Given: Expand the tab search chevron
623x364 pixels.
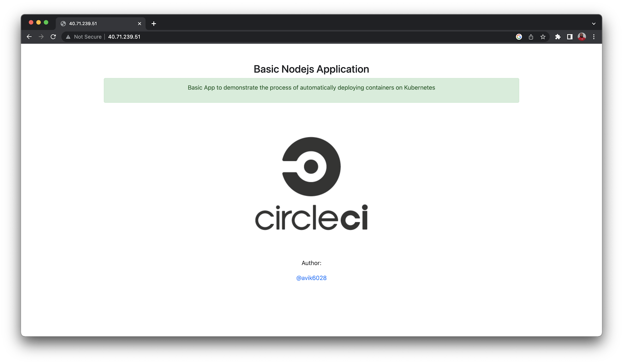Looking at the screenshot, I should (593, 24).
